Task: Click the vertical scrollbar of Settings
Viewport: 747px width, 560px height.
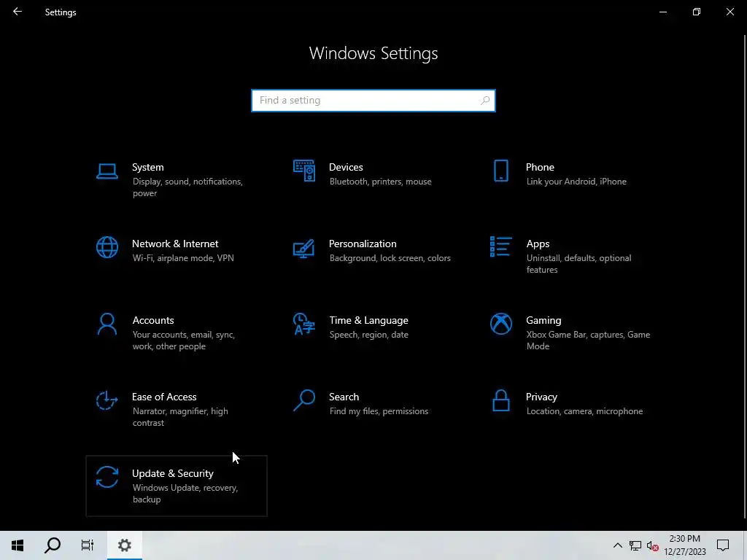Action: [745, 276]
